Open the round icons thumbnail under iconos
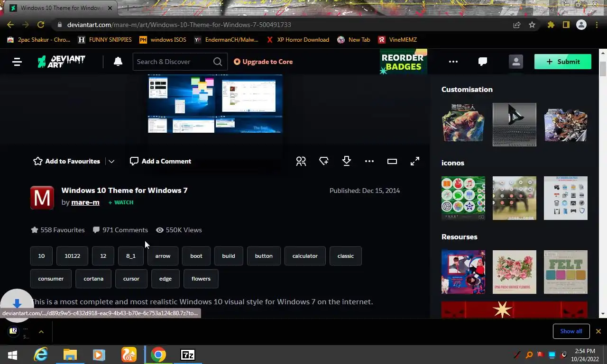Image resolution: width=607 pixels, height=364 pixels. [463, 198]
